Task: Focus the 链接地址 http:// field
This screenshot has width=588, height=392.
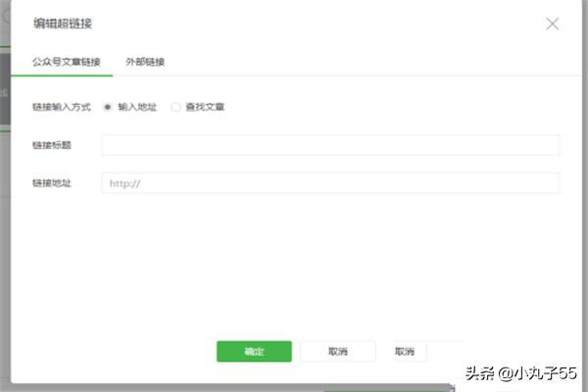Action: click(x=331, y=183)
